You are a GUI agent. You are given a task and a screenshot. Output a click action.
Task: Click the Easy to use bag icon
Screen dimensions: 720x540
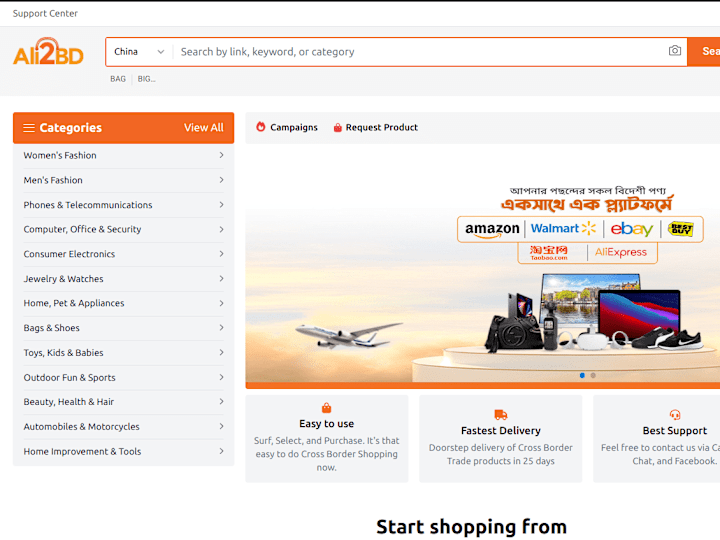pyautogui.click(x=326, y=408)
